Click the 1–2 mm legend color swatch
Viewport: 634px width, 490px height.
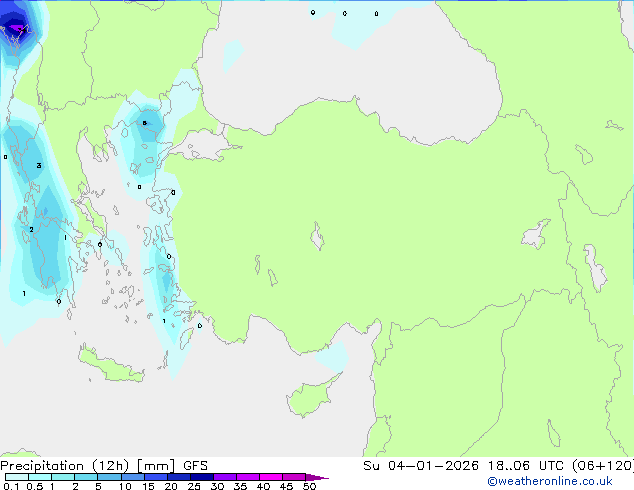(x=63, y=477)
